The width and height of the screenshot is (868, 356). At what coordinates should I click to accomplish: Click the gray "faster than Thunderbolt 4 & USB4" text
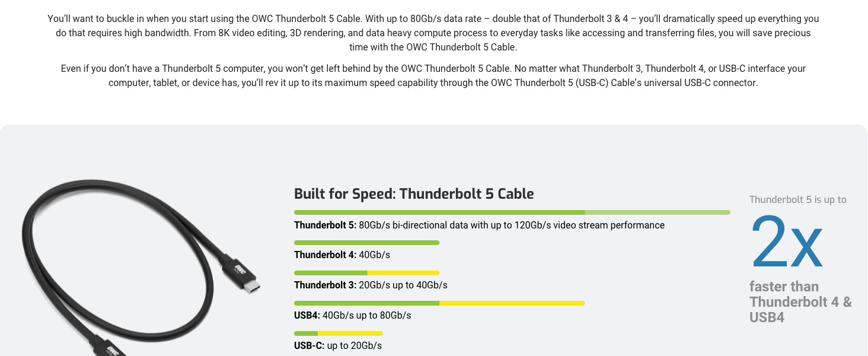click(800, 302)
